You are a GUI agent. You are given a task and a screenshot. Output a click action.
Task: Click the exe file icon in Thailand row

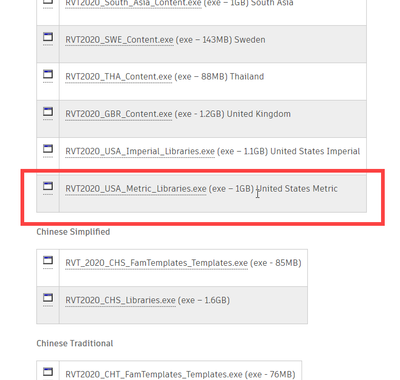pyautogui.click(x=48, y=75)
